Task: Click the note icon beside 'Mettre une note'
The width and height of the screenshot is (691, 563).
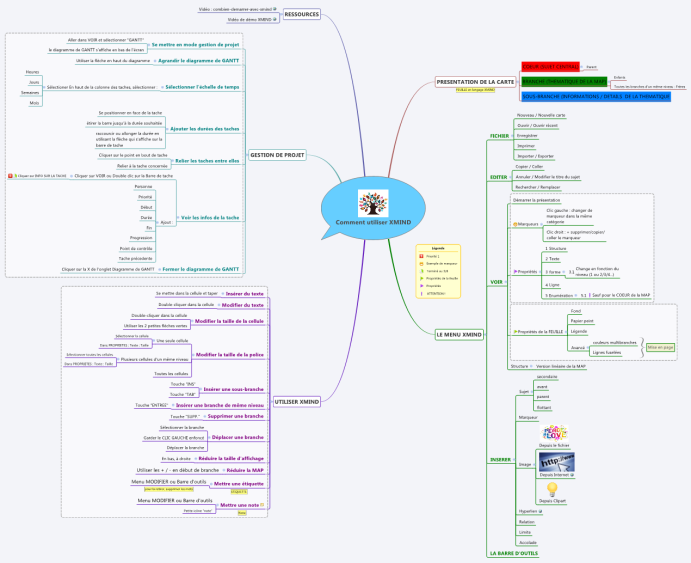Action: click(262, 505)
